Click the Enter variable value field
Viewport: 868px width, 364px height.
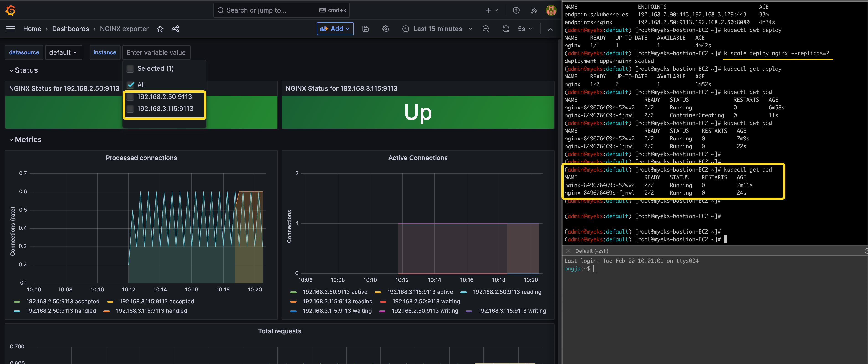[x=156, y=53]
